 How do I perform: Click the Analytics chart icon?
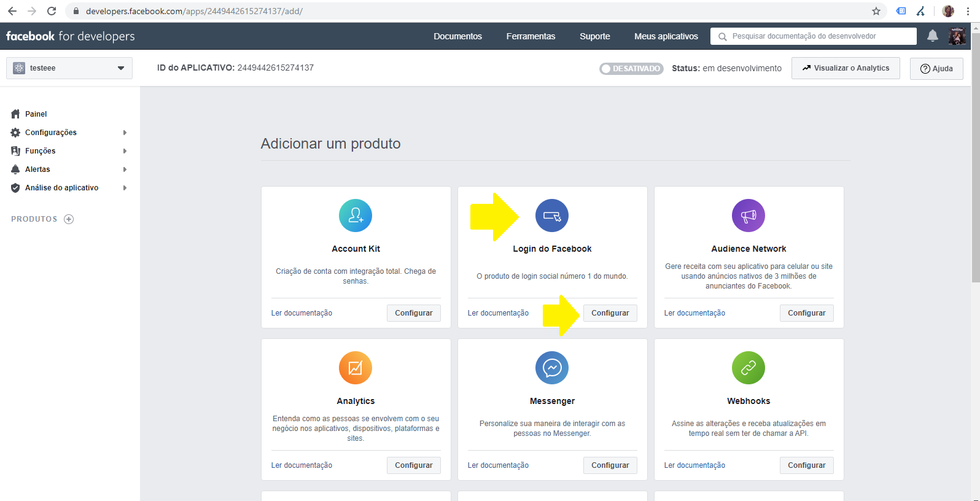coord(356,368)
